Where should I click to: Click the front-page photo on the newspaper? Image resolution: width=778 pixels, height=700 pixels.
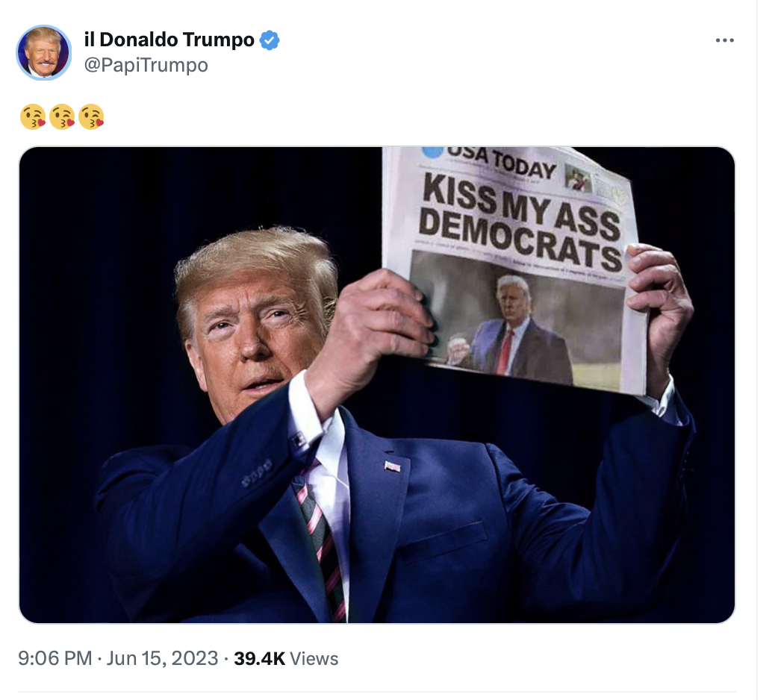click(517, 319)
